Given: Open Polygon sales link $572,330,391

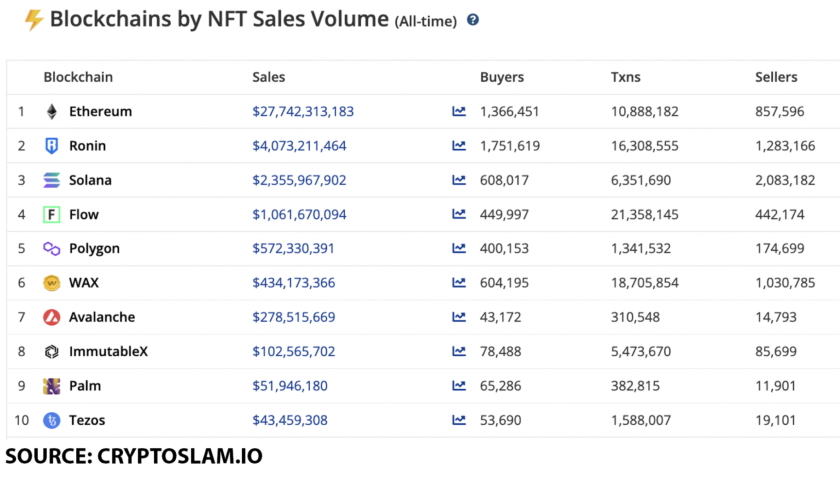Looking at the screenshot, I should [x=294, y=249].
